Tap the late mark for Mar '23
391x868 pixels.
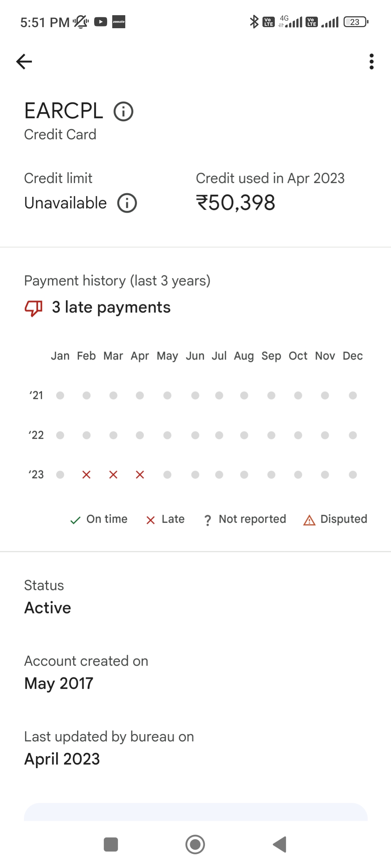coord(113,475)
